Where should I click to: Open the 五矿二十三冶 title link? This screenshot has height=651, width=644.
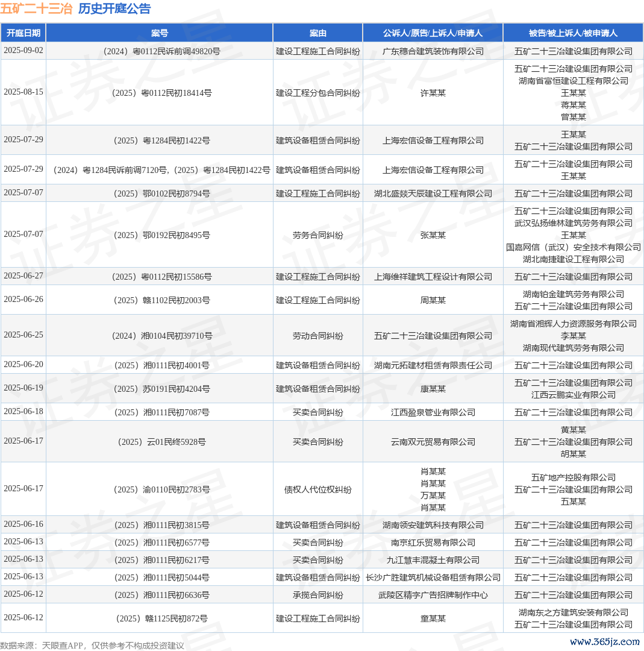(36, 8)
